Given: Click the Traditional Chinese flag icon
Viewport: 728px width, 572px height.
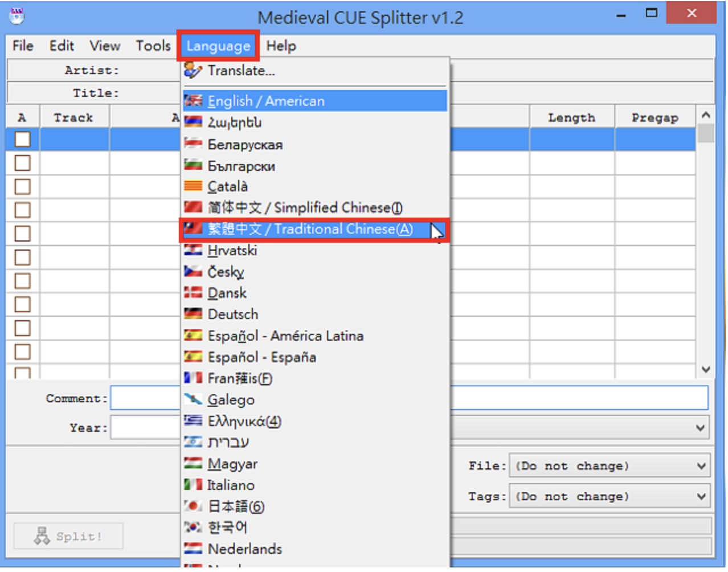Looking at the screenshot, I should 193,229.
